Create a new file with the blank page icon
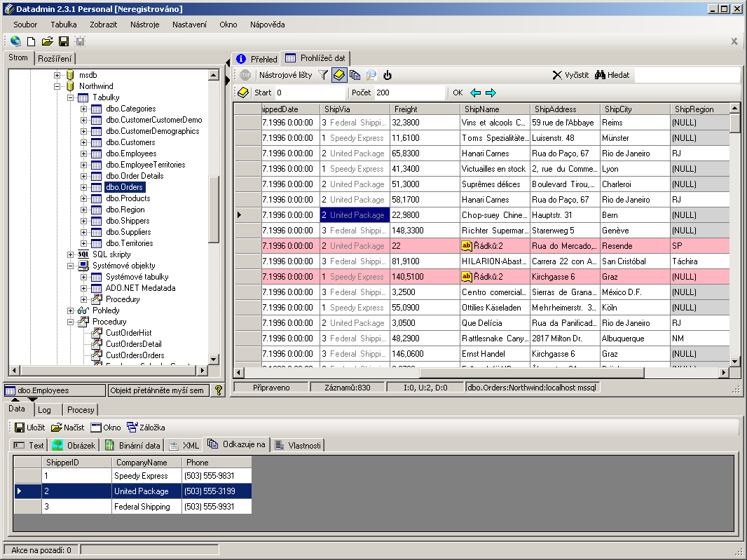 click(x=31, y=41)
